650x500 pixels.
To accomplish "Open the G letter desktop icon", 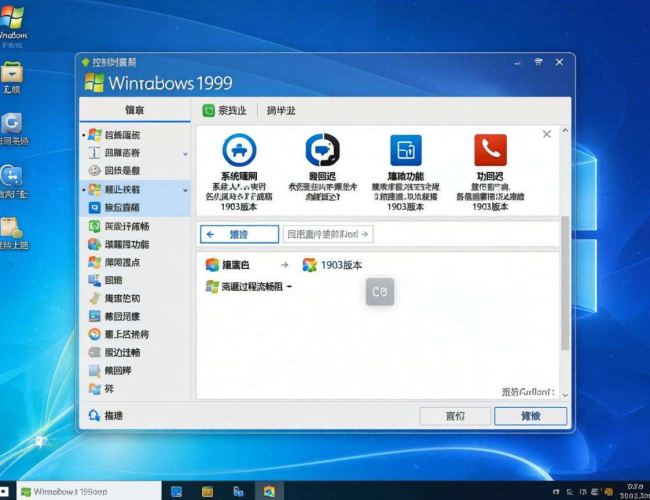I will coord(12,129).
